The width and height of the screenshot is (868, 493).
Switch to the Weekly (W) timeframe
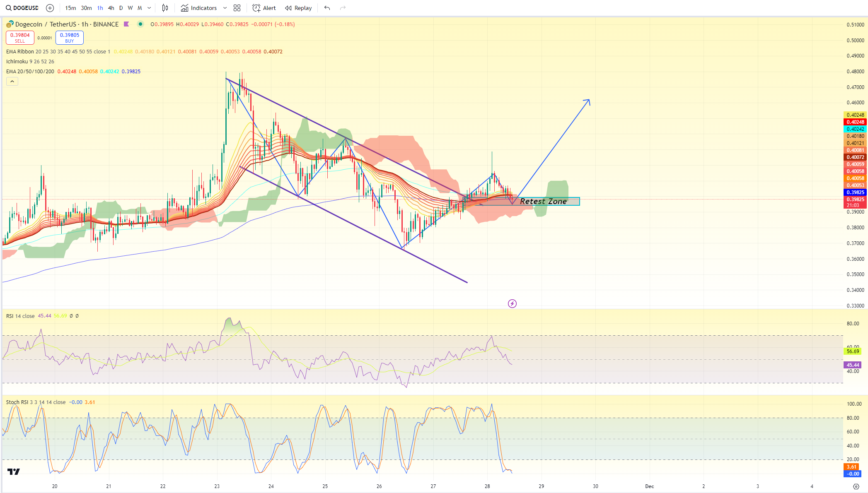coord(130,8)
